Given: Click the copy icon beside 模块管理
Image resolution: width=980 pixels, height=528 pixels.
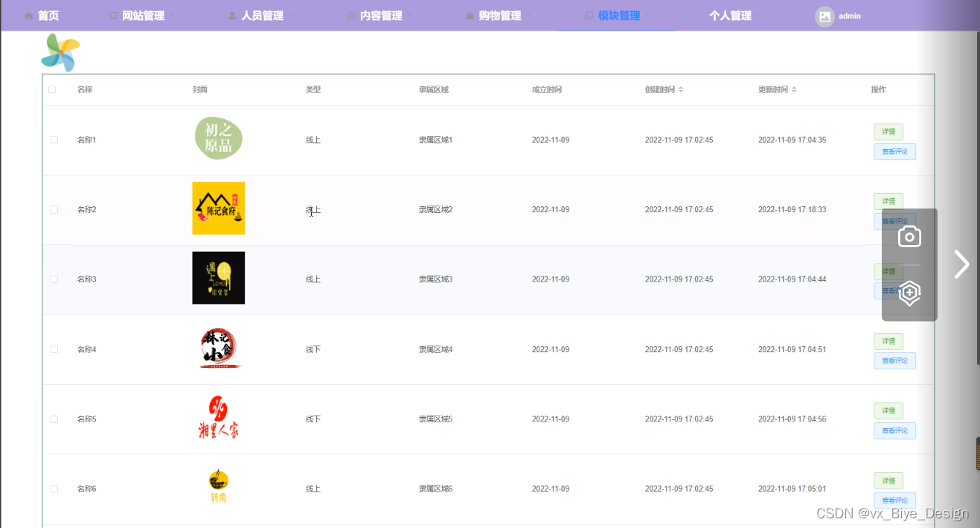Looking at the screenshot, I should (589, 16).
